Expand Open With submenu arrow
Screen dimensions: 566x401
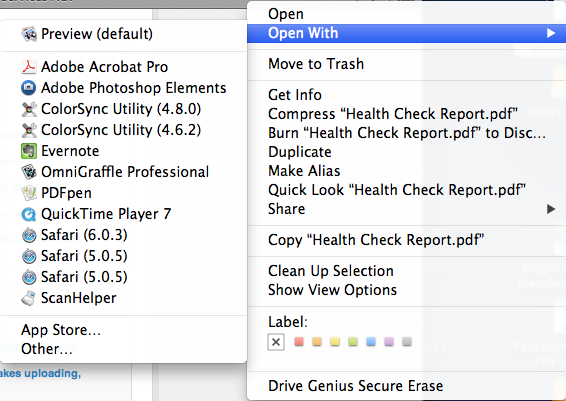pos(551,33)
